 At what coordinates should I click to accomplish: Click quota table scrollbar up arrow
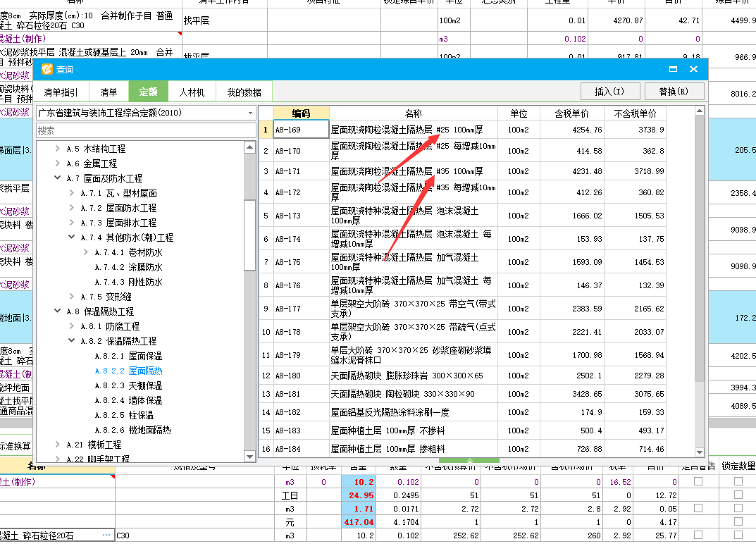pos(700,111)
